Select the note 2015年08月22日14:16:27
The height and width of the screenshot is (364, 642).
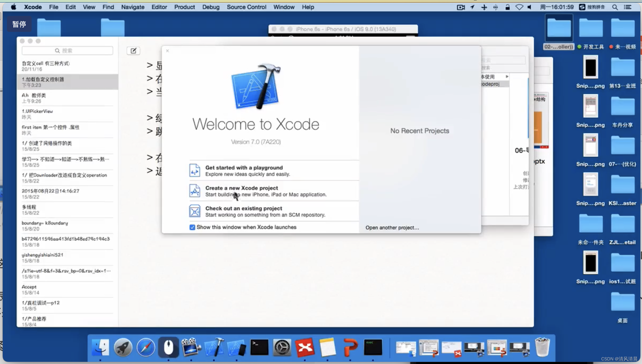67,194
